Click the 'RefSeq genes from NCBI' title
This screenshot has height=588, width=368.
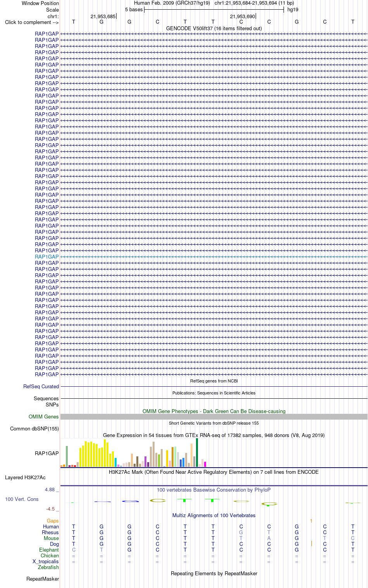coord(214,381)
